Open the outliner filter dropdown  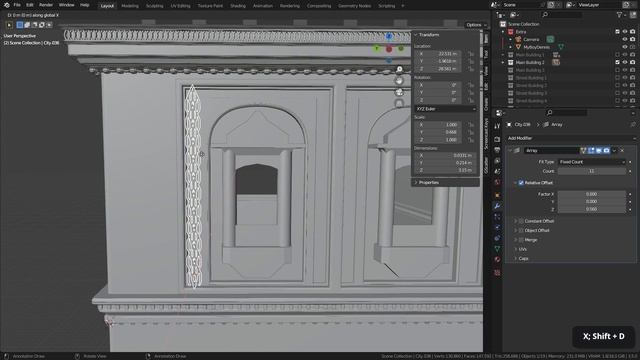point(621,15)
